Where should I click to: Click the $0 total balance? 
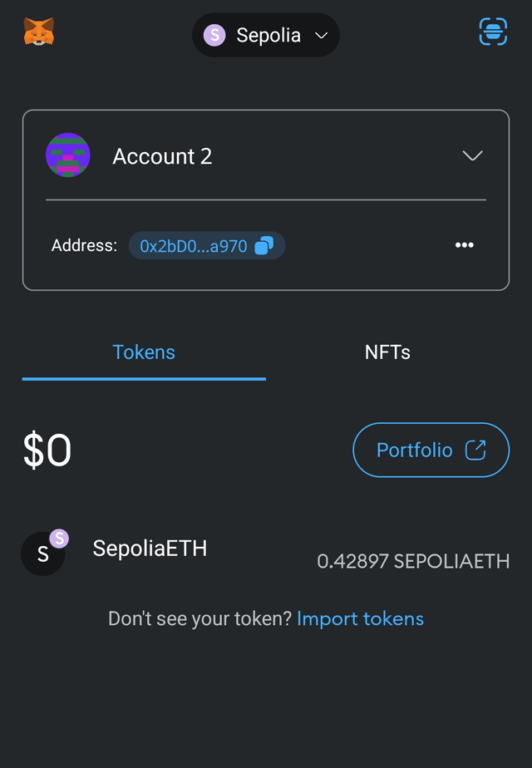(x=47, y=450)
